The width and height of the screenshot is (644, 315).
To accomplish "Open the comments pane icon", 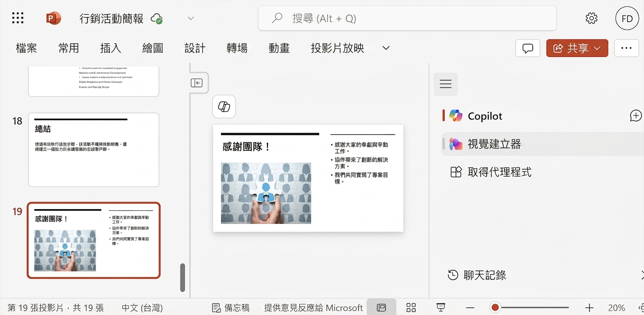I will click(x=528, y=48).
